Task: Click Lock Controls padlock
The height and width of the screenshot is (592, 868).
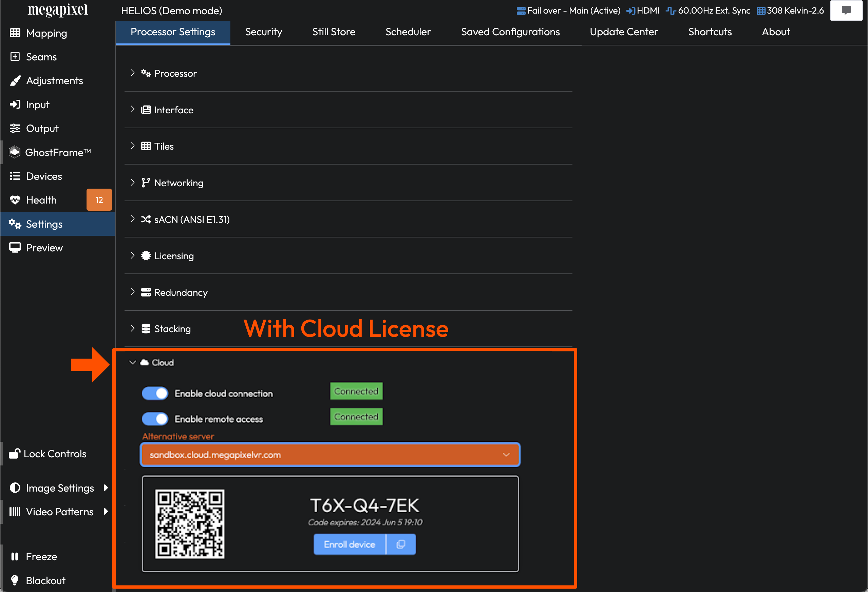Action: (x=15, y=454)
